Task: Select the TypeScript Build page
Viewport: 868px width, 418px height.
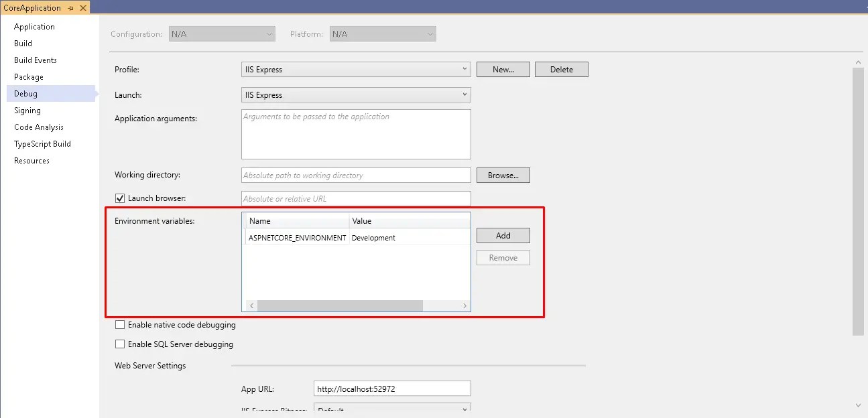Action: (41, 143)
